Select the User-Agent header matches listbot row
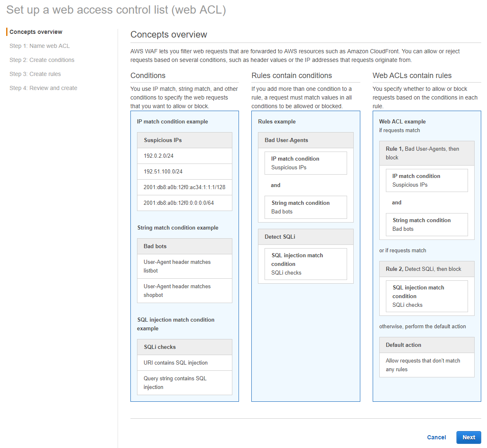This screenshot has width=487, height=448. [184, 266]
